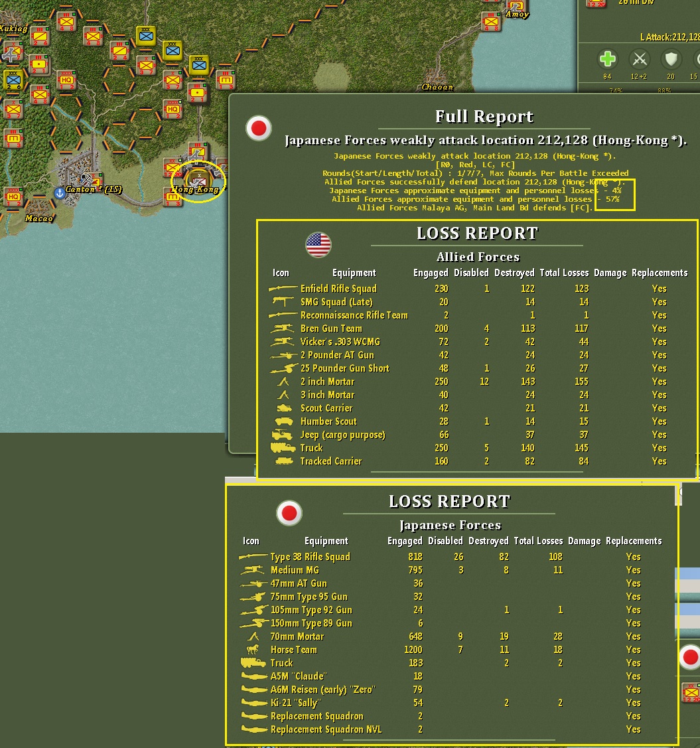The image size is (700, 748).
Task: Click the US flag in Allied Loss Report
Action: [x=318, y=245]
